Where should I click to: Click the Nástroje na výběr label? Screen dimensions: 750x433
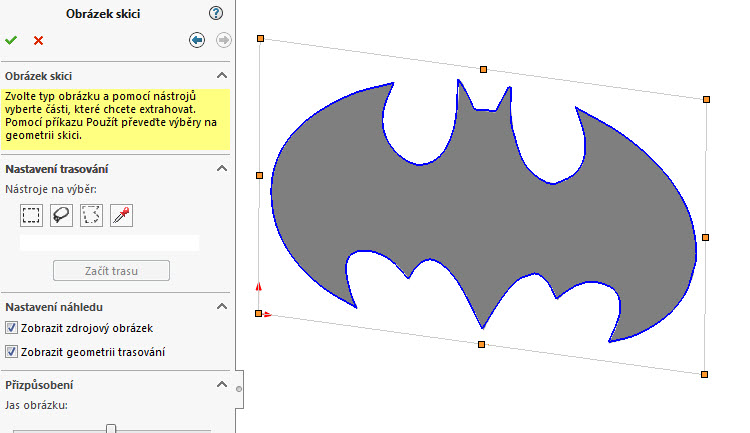point(51,189)
